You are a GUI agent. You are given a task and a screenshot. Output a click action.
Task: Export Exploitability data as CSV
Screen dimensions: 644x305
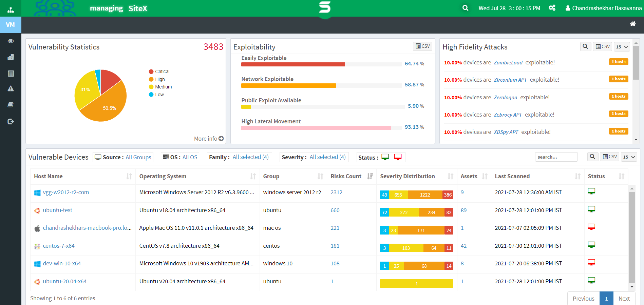point(422,46)
